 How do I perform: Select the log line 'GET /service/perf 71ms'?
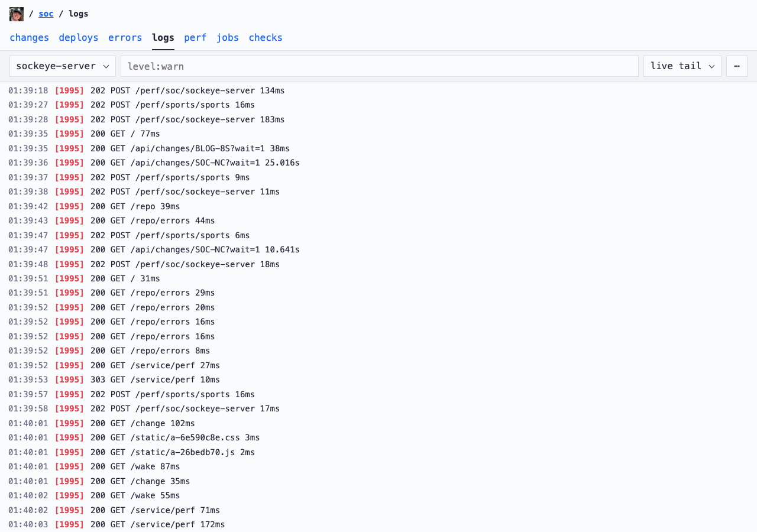pyautogui.click(x=378, y=510)
